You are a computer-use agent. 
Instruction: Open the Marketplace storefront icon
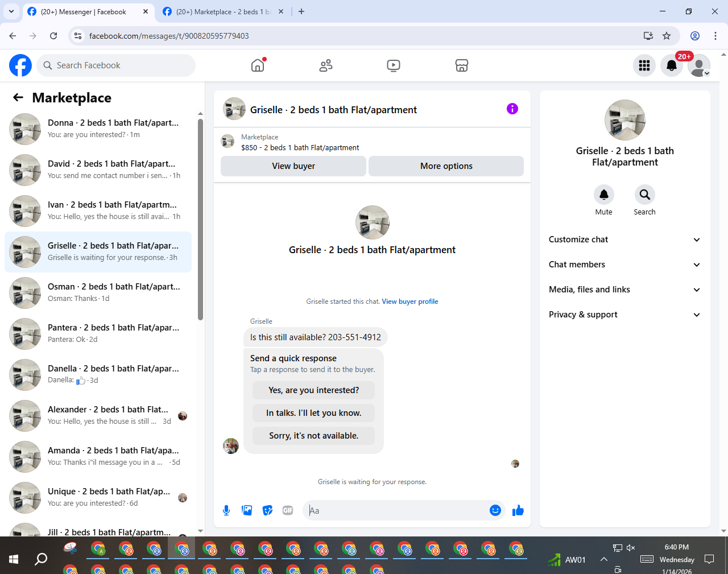[462, 65]
